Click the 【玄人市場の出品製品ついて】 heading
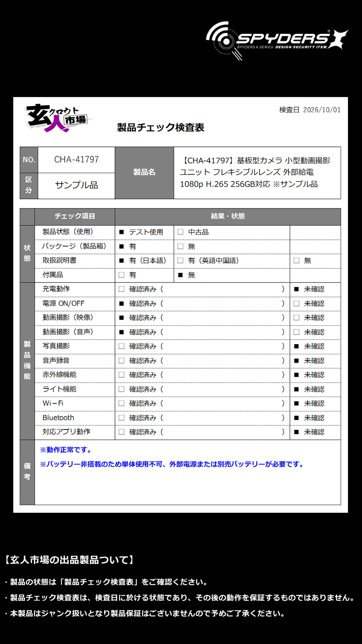Viewport: 362px width, 644px height. (x=70, y=560)
